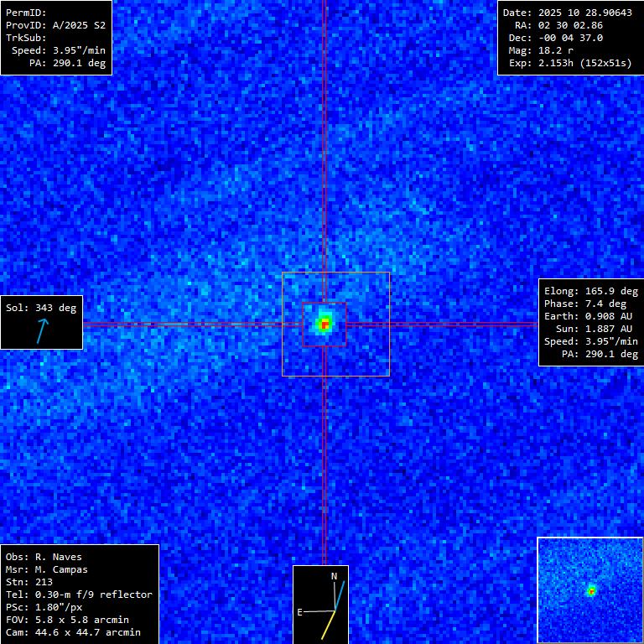Select the Tel 0.30-m f/9 reflector line

[79, 595]
